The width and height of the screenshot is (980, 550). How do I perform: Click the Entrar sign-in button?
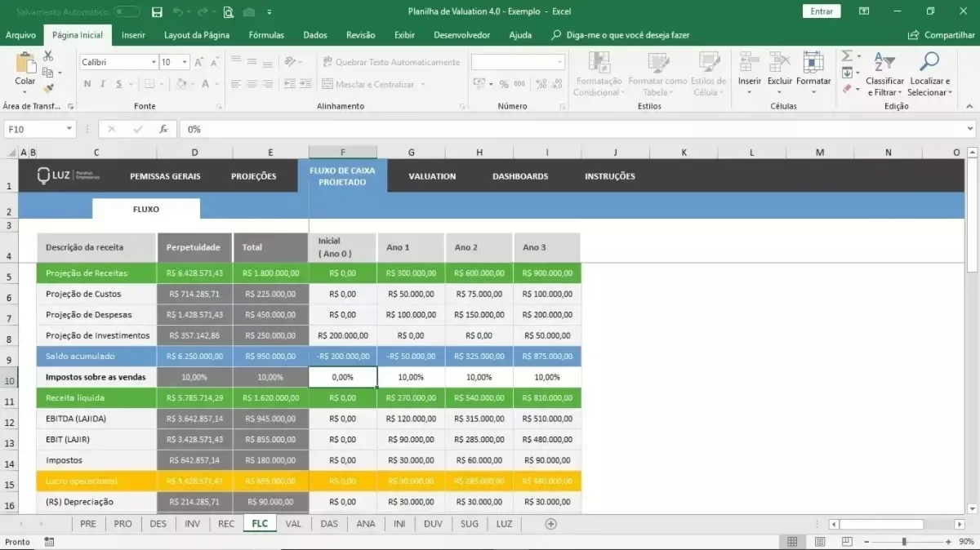tap(822, 11)
